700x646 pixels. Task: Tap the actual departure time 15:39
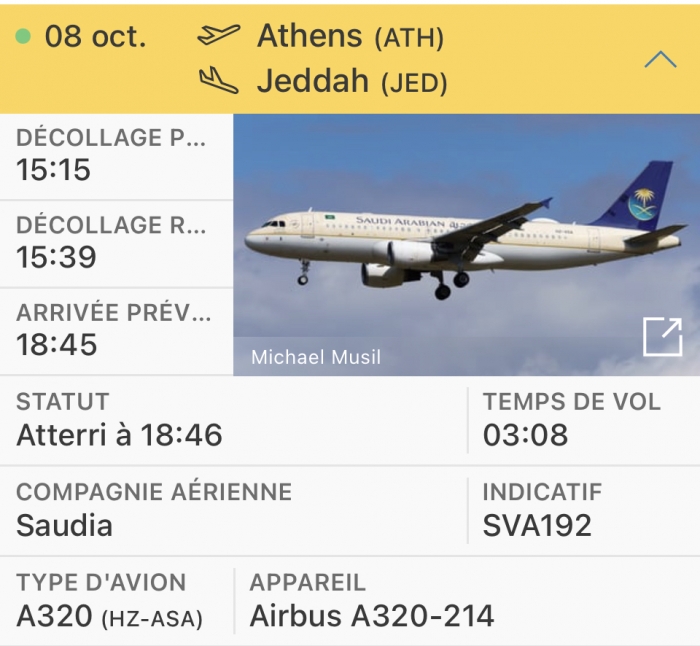tap(56, 257)
